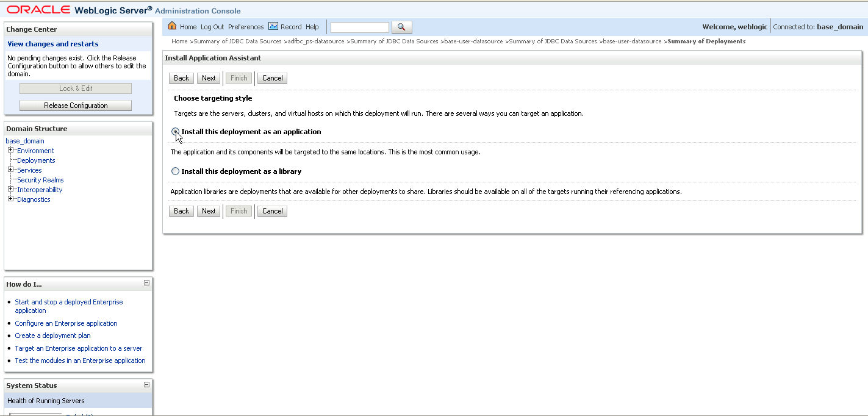868x416 pixels.
Task: Click the magnifier search button
Action: [x=402, y=27]
